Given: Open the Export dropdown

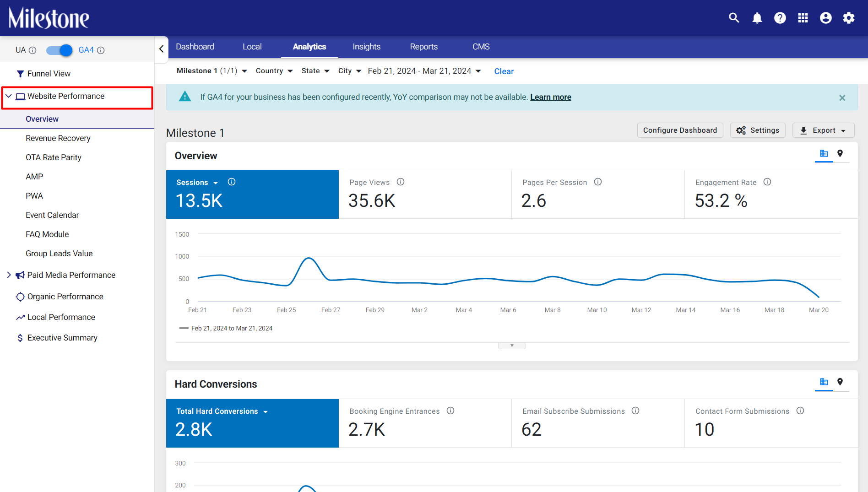Looking at the screenshot, I should click(x=824, y=130).
